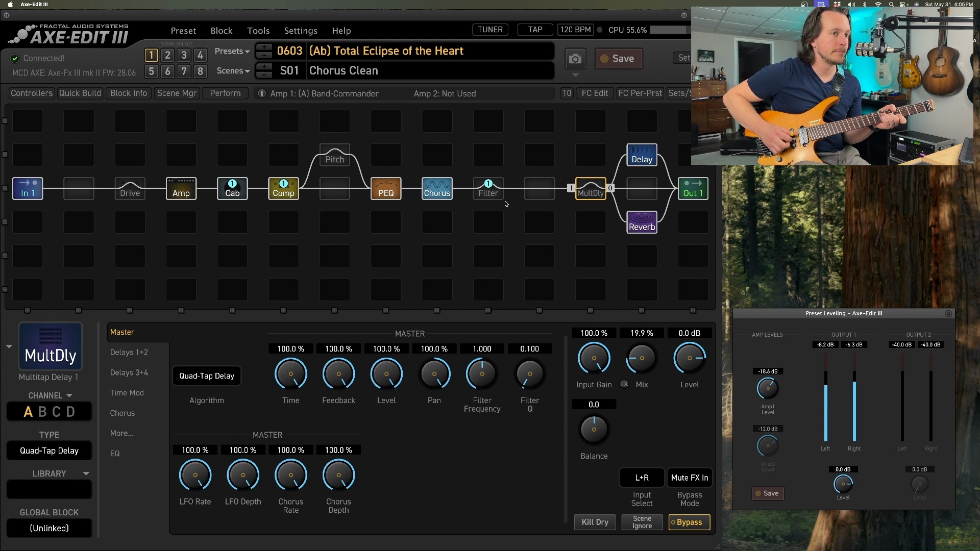Select the In 1 block
The width and height of the screenshot is (980, 551).
pyautogui.click(x=28, y=188)
